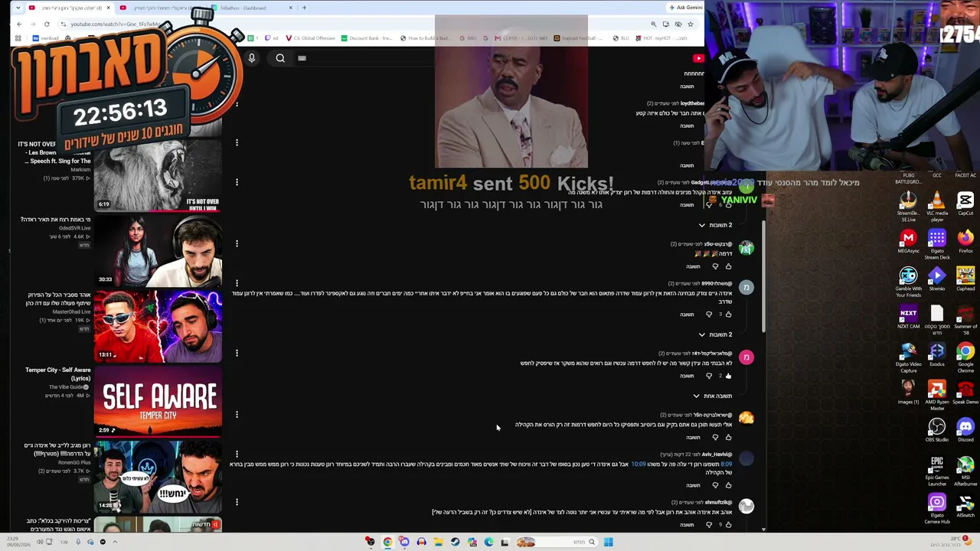This screenshot has height=551, width=980.
Task: Reload the page in Chrome
Action: (46, 24)
